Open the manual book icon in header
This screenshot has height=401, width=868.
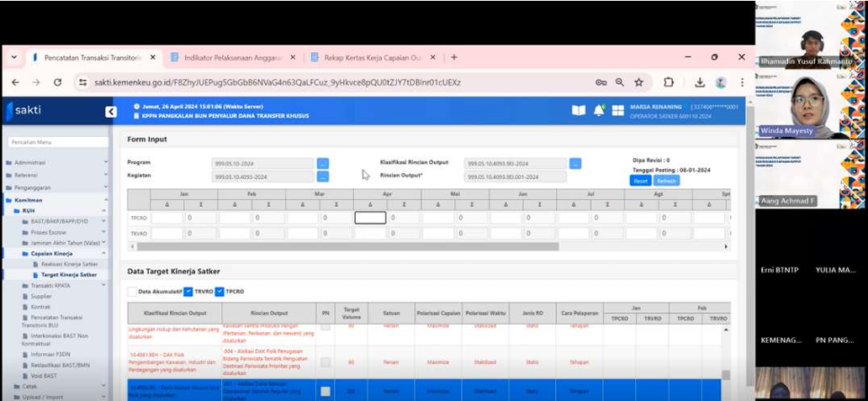[x=579, y=111]
